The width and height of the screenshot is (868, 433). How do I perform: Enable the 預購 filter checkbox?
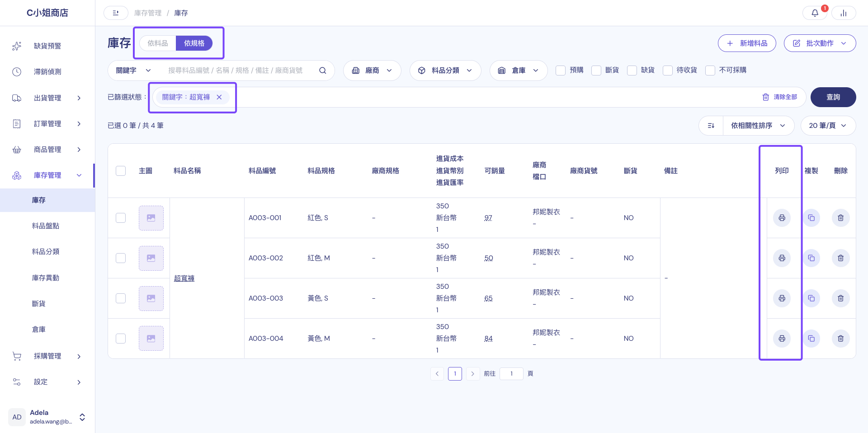561,71
